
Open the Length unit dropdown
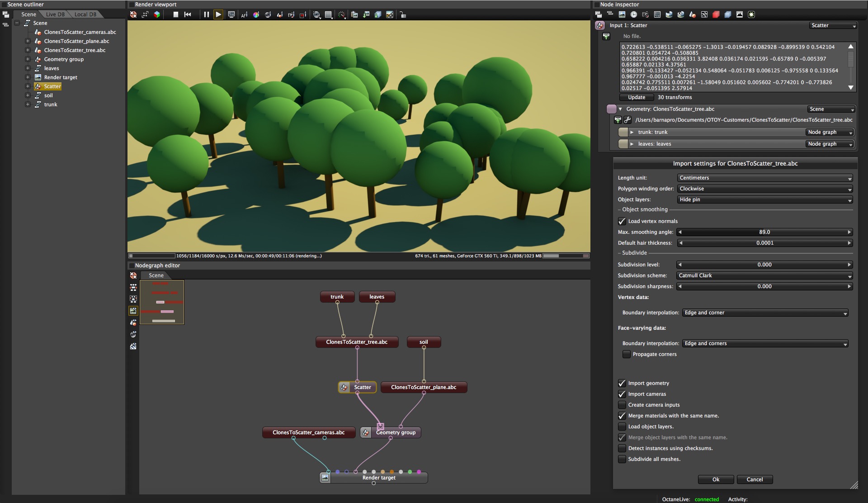[x=764, y=178]
